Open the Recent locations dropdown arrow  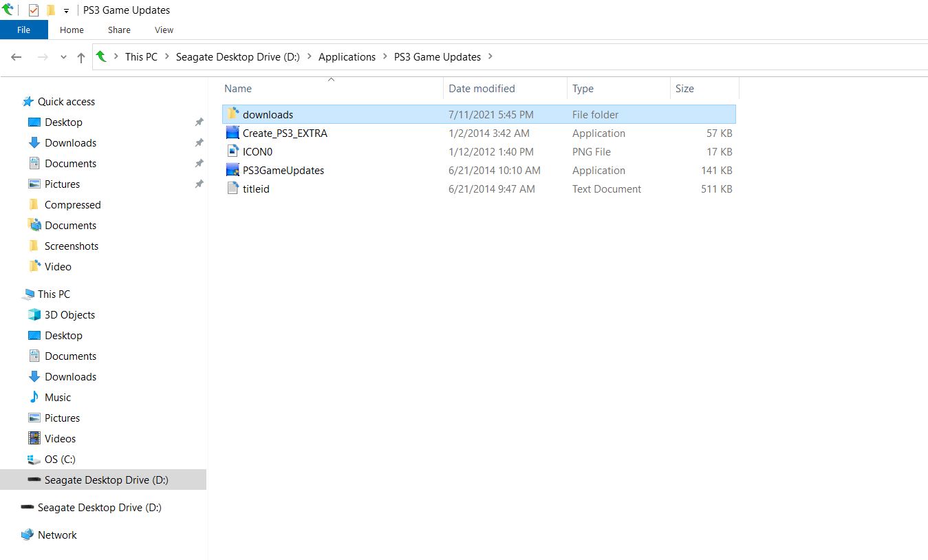pyautogui.click(x=63, y=57)
